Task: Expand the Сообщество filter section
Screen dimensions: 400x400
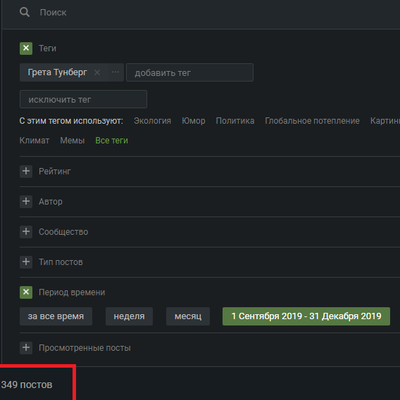Action: point(26,232)
